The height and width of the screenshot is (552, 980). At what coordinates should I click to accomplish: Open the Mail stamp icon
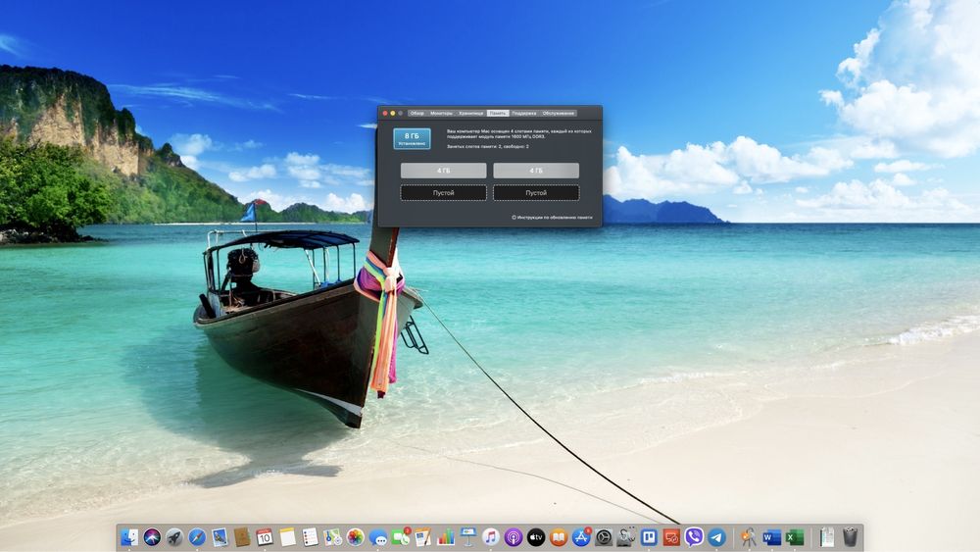point(220,537)
